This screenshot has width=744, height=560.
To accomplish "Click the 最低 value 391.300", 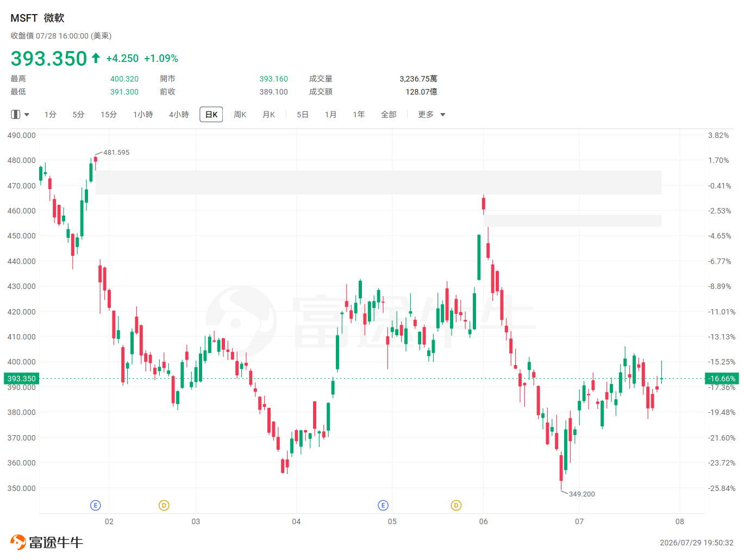I will click(124, 92).
